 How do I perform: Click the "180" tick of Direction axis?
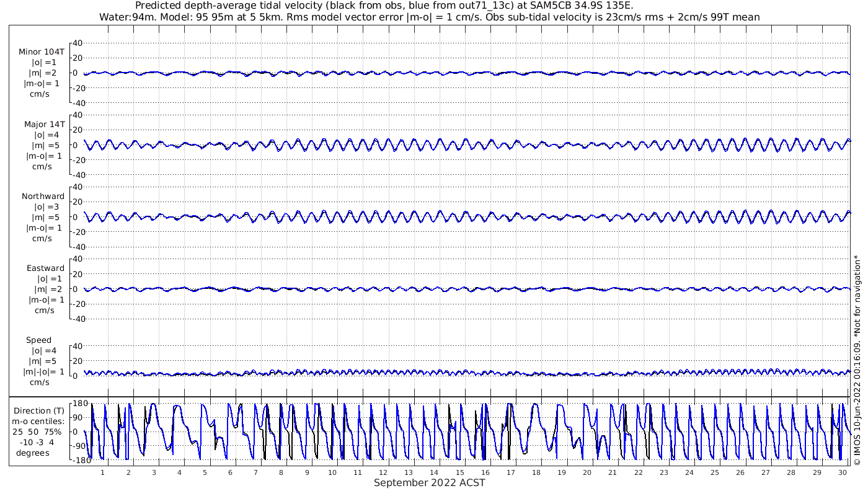[79, 404]
